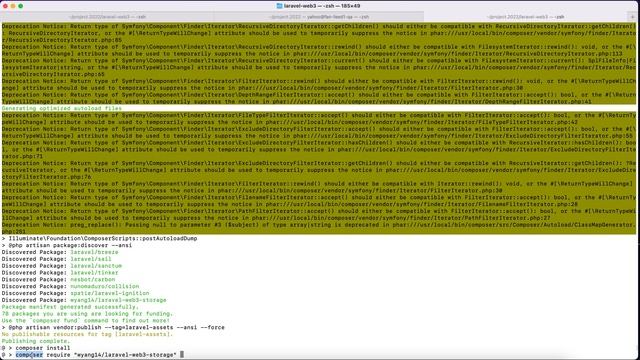
Task: Click 'wyang14/laravel-web3-storage' in Discovered Package line
Action: (x=118, y=300)
